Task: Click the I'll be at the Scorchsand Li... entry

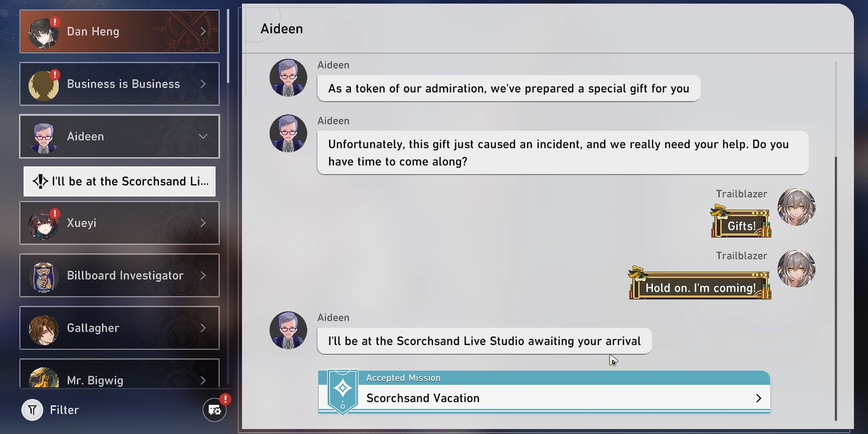Action: click(119, 182)
